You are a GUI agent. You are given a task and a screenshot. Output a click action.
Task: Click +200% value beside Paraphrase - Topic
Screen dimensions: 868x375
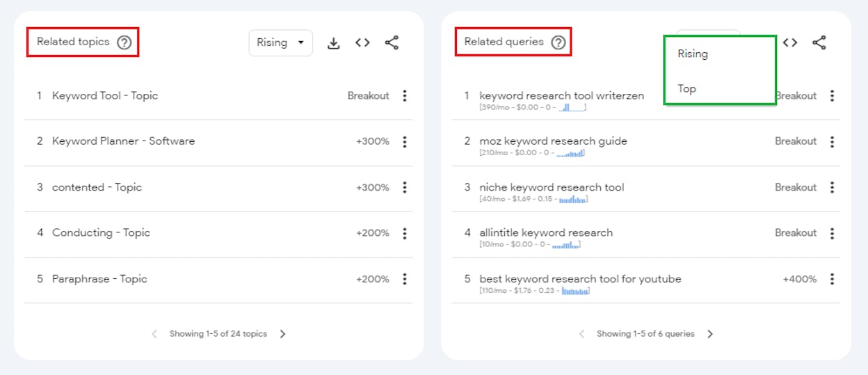coord(373,279)
